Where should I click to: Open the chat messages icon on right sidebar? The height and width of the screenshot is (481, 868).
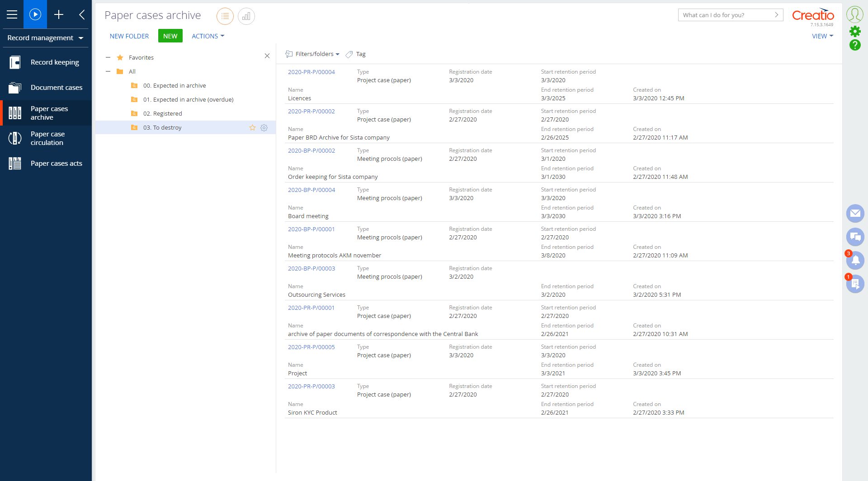click(855, 237)
